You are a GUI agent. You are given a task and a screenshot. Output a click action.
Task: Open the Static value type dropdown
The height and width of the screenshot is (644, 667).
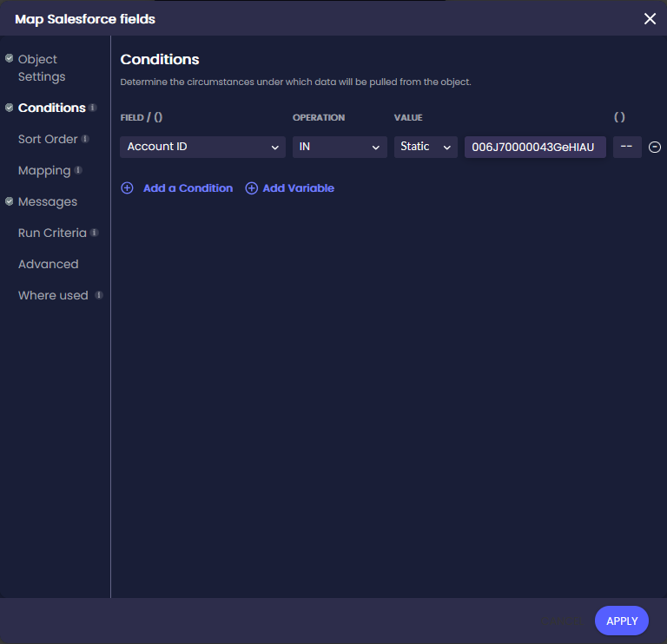[x=426, y=147]
